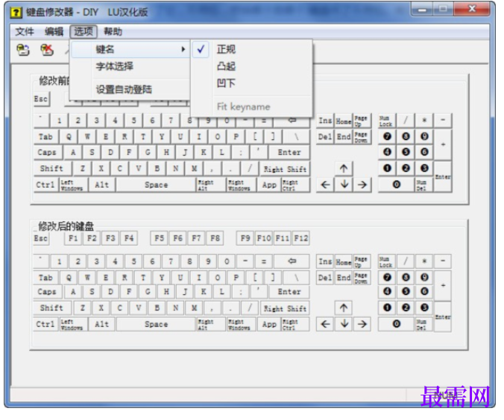Click Right Shift on upper keyboard

(x=285, y=169)
